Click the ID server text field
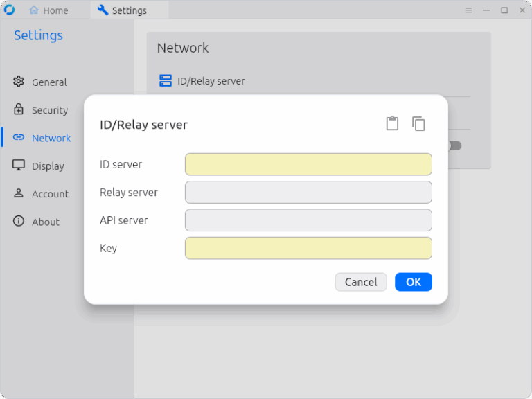This screenshot has width=532, height=399. [308, 164]
